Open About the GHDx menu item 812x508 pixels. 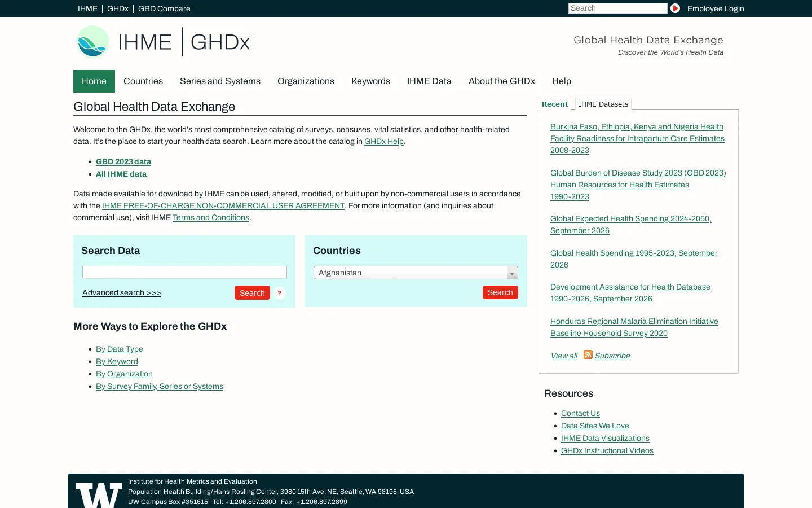[502, 81]
